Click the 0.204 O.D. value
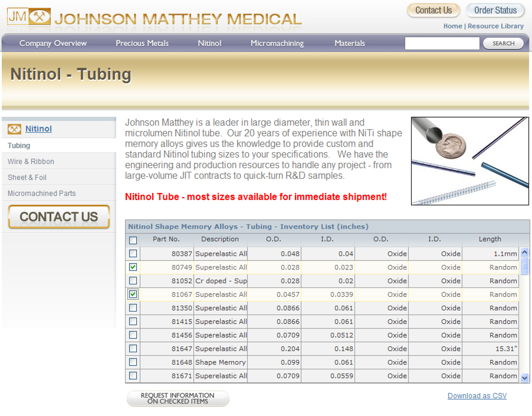Image resolution: width=532 pixels, height=416 pixels. coord(290,349)
